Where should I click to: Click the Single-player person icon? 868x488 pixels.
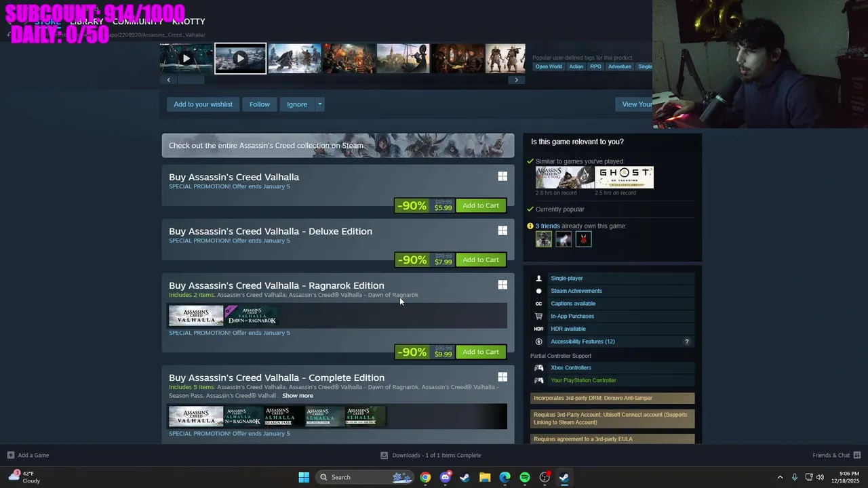click(x=539, y=278)
